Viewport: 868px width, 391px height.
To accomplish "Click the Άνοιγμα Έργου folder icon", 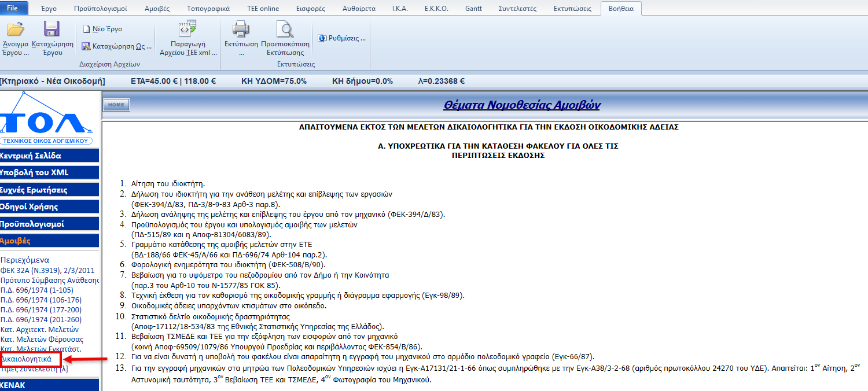I will tap(15, 29).
